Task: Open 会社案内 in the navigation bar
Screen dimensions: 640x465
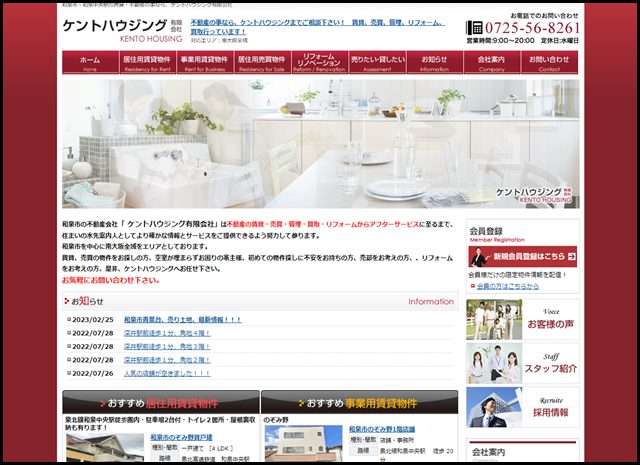Action: click(492, 62)
